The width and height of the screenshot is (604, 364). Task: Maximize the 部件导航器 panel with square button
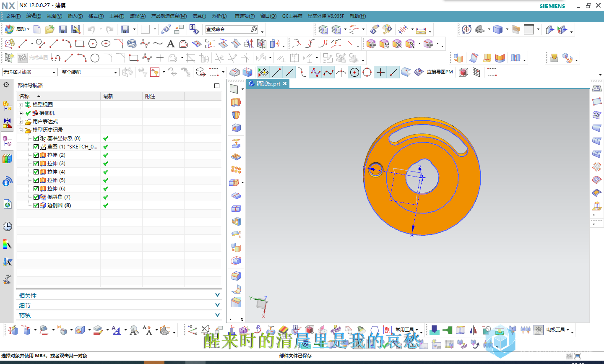coord(217,86)
